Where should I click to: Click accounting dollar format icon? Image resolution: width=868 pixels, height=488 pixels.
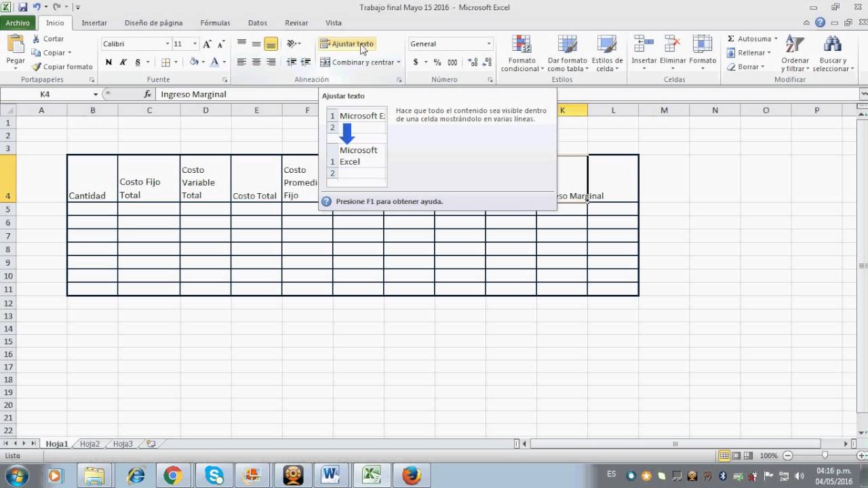(x=416, y=62)
